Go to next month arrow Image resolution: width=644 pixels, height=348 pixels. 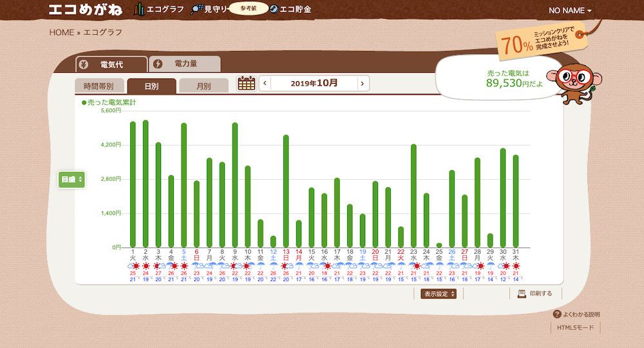point(363,83)
